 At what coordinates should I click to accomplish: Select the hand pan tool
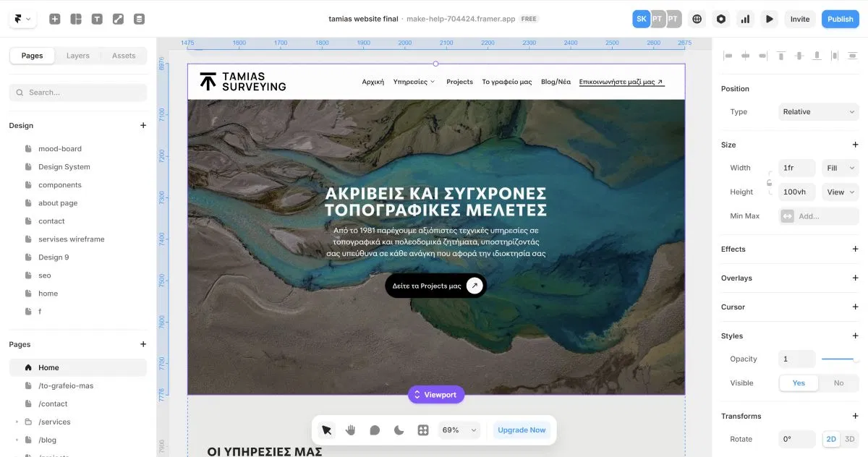click(351, 430)
